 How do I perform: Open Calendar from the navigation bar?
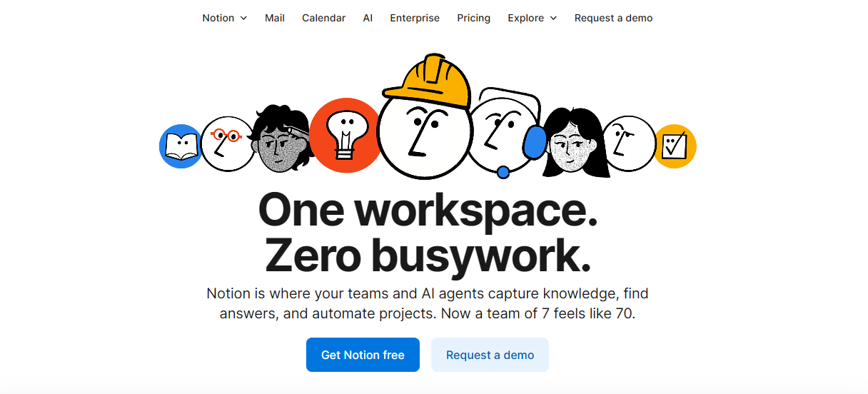[x=323, y=18]
